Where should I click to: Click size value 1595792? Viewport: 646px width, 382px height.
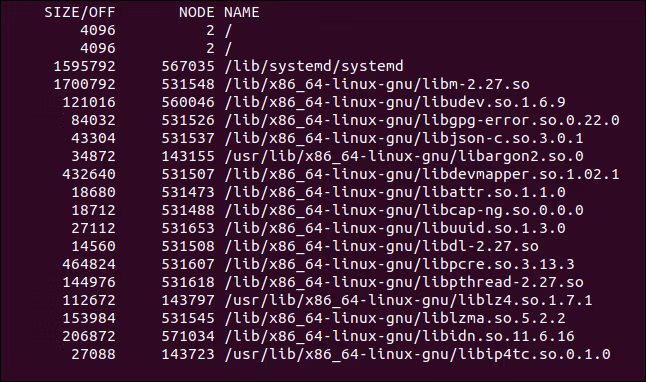coord(84,66)
